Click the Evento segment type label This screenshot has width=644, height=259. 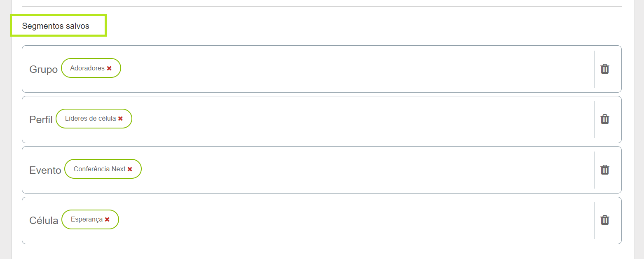(45, 170)
